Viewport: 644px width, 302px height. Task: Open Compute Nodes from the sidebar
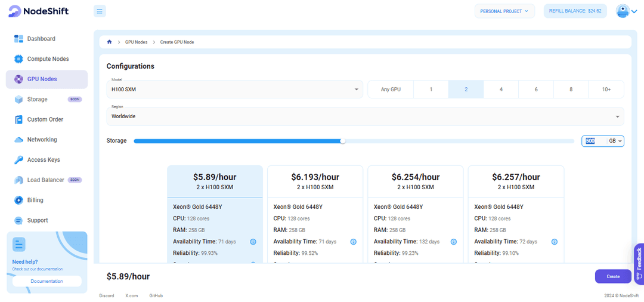[x=47, y=58]
